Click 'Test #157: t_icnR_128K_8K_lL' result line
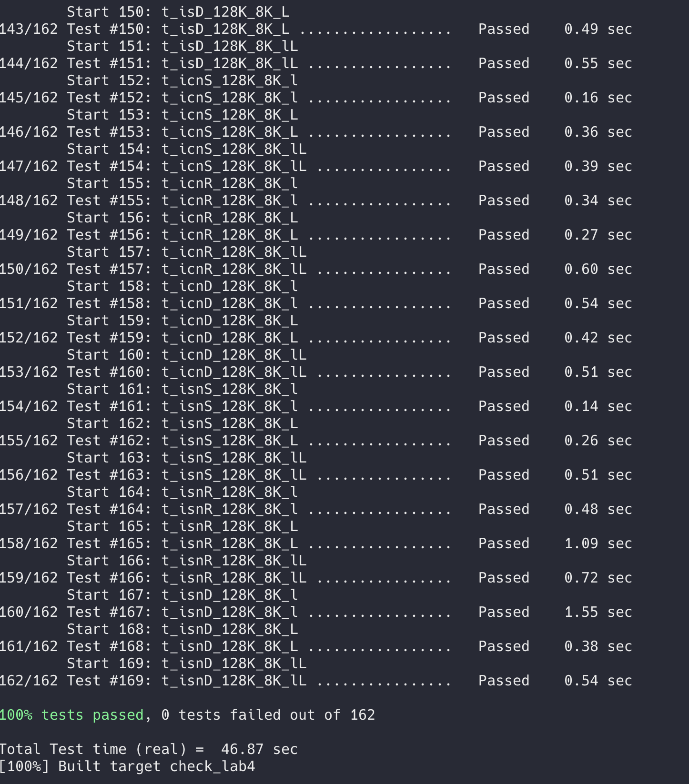Image resolution: width=689 pixels, height=784 pixels. (316, 269)
